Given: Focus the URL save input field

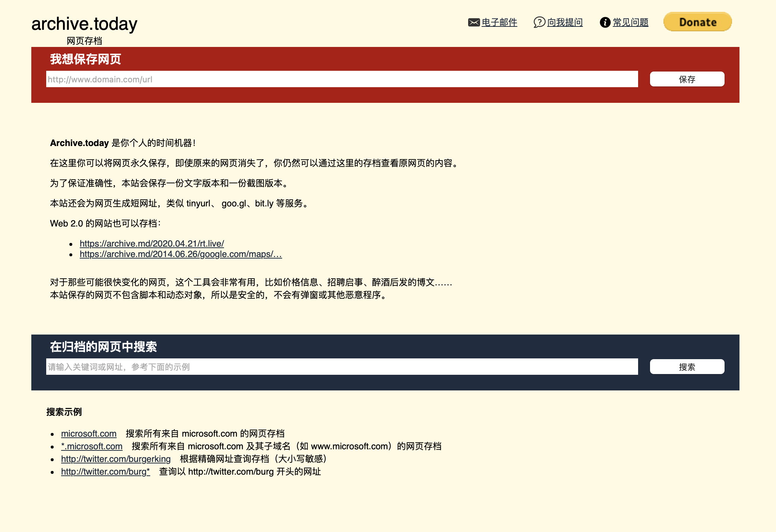Looking at the screenshot, I should click(342, 79).
